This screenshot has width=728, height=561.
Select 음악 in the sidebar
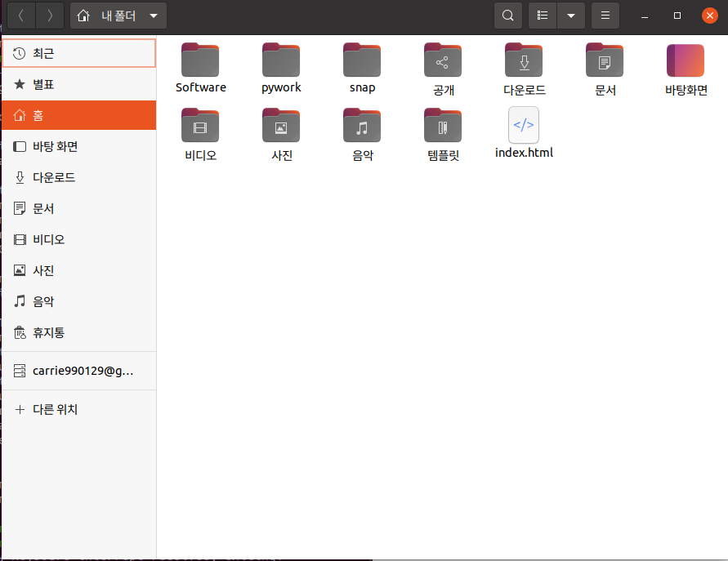(79, 301)
